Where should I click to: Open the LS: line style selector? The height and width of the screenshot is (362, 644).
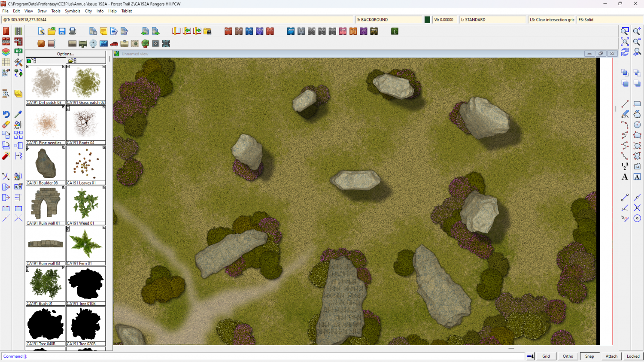[x=552, y=20]
